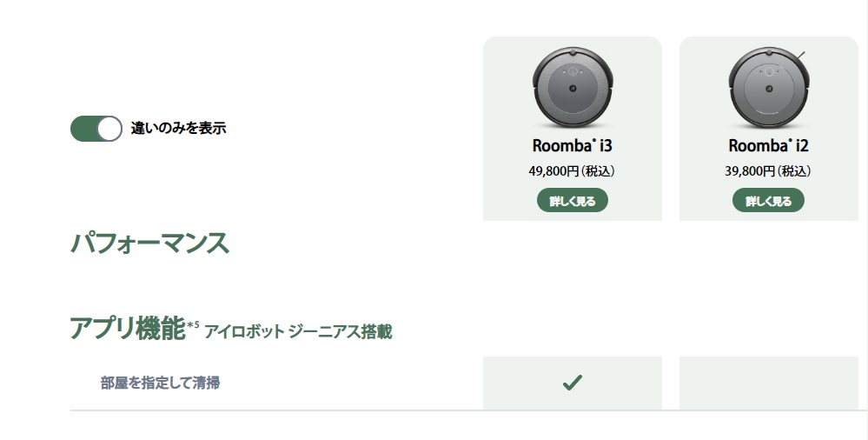Select the Roomba i3 product name
The height and width of the screenshot is (440, 868).
[x=573, y=146]
